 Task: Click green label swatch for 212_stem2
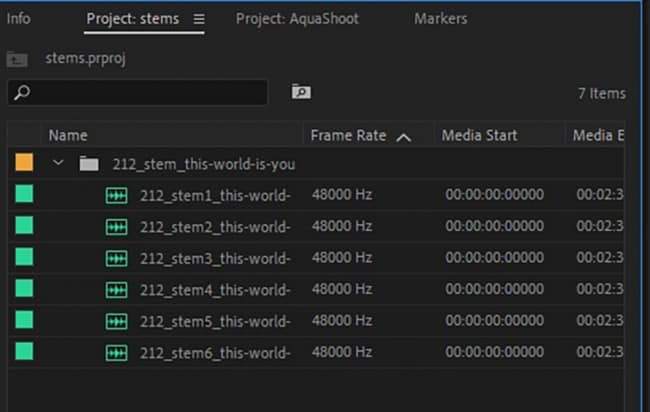24,226
